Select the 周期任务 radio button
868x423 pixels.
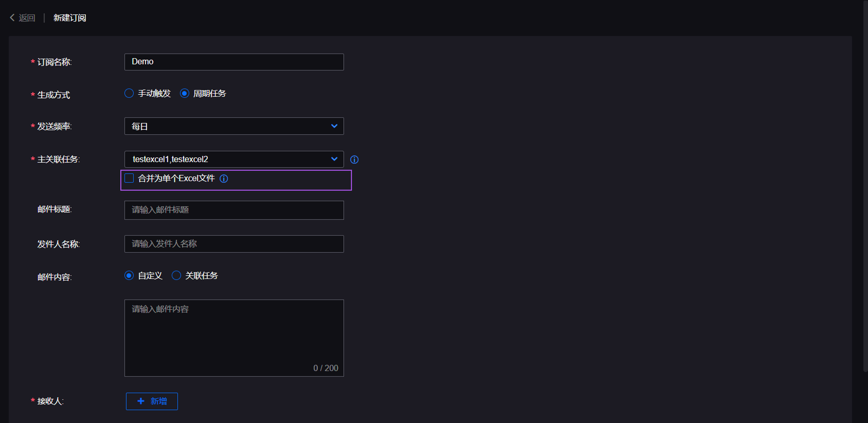pyautogui.click(x=184, y=93)
